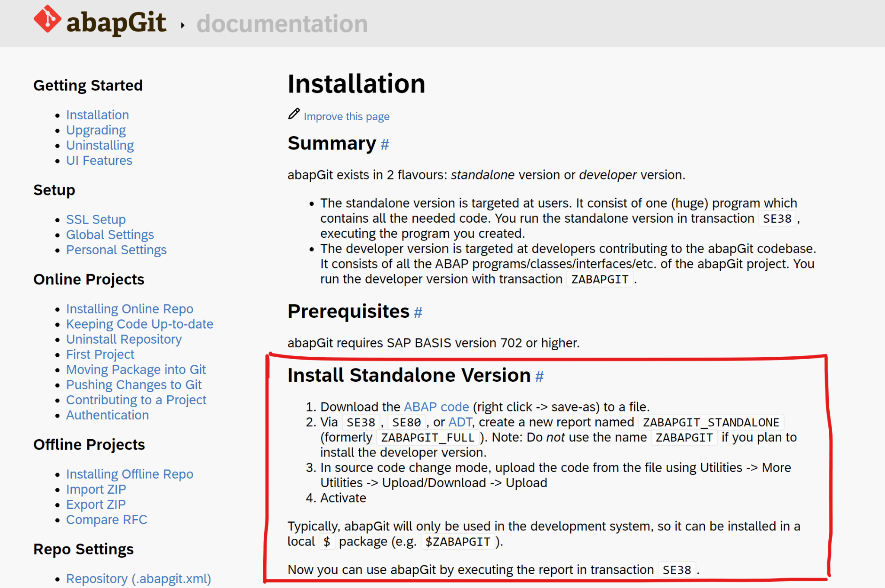The image size is (885, 588).
Task: Open the Installing Online Repo page
Action: [129, 308]
